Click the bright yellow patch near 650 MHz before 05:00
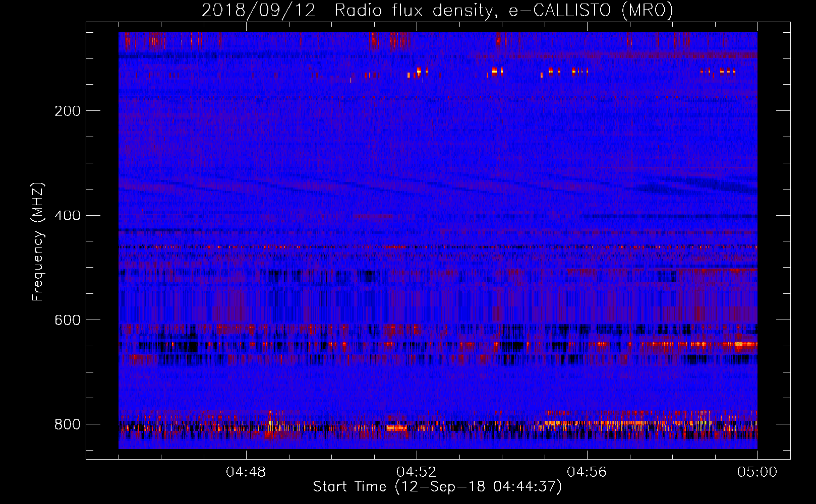 click(x=745, y=345)
